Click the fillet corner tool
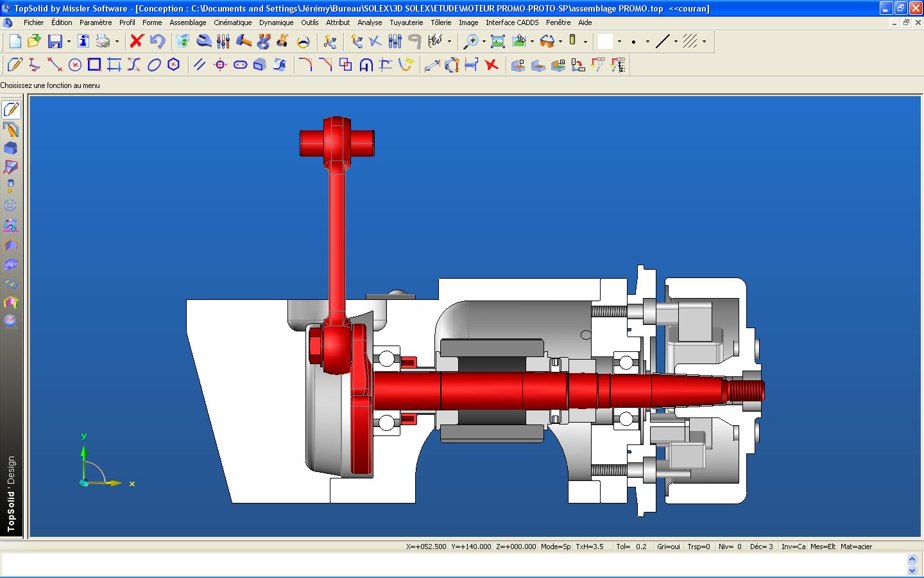 [x=305, y=65]
